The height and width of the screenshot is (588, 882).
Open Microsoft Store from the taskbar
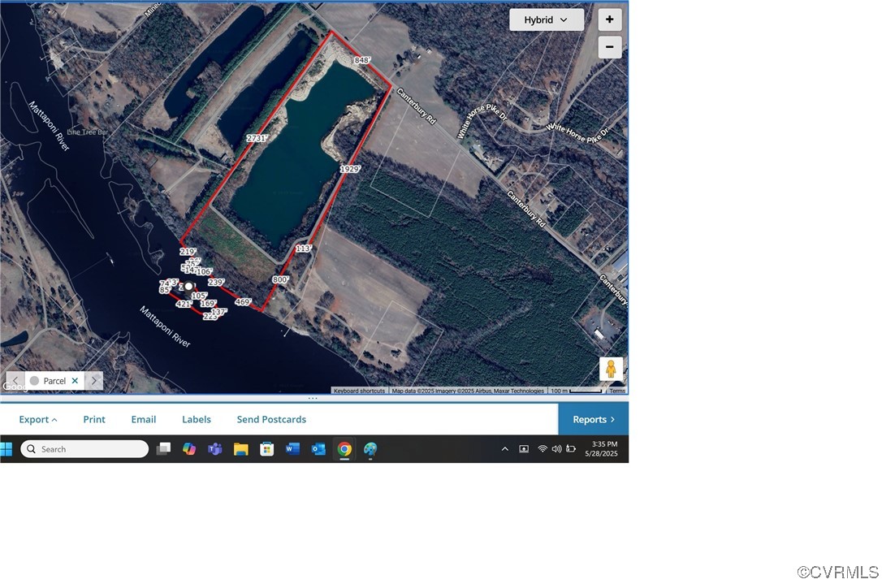click(266, 449)
